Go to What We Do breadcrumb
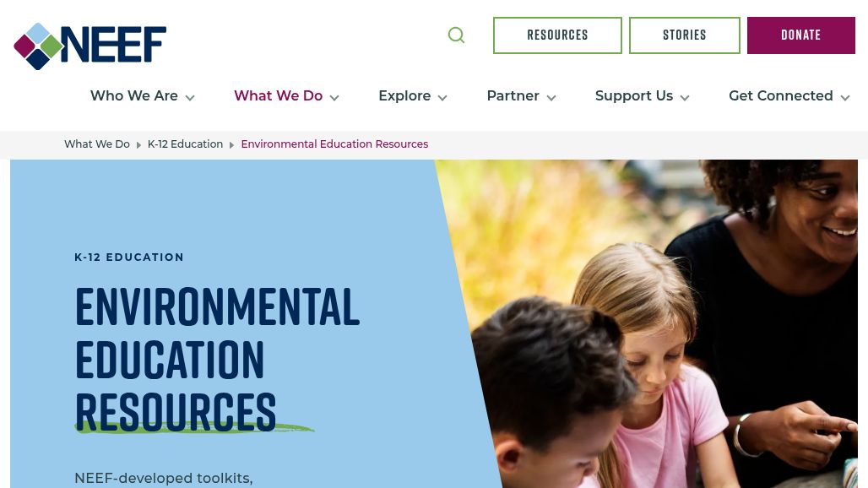The width and height of the screenshot is (868, 488). (97, 144)
